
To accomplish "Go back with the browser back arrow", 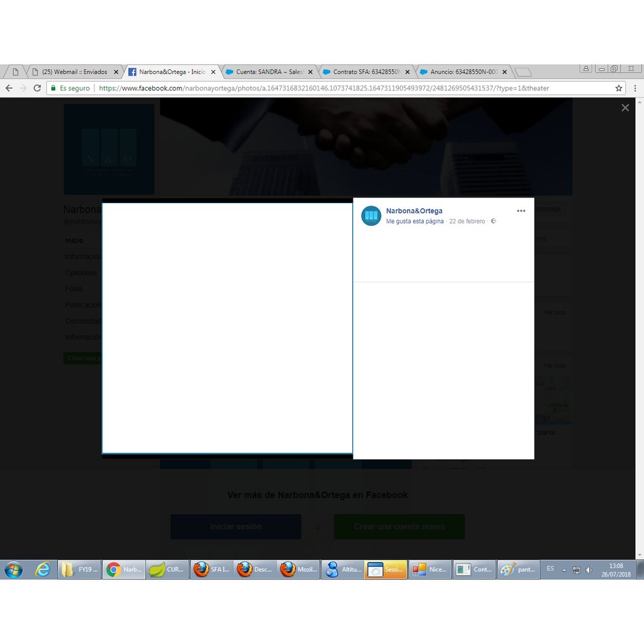I will (x=9, y=88).
